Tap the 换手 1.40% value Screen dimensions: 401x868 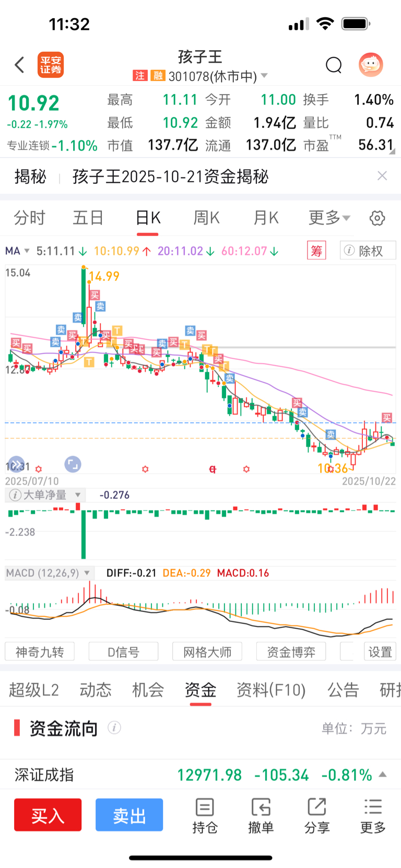[x=374, y=100]
